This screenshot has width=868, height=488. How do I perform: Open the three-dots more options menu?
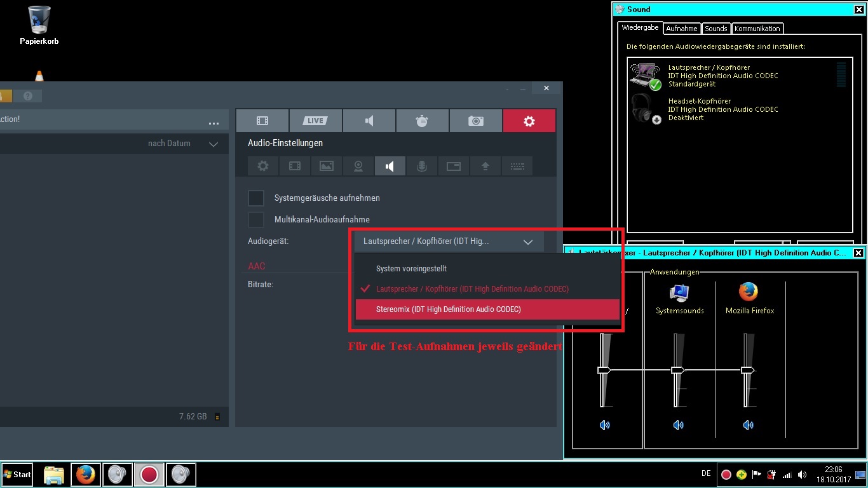click(x=214, y=123)
